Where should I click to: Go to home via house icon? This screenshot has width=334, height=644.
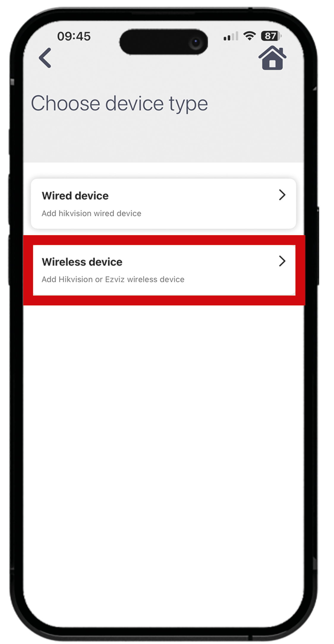pos(272,58)
